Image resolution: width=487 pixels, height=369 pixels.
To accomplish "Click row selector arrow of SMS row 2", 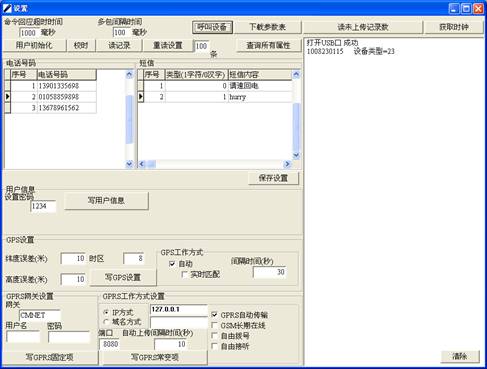I will 141,97.
